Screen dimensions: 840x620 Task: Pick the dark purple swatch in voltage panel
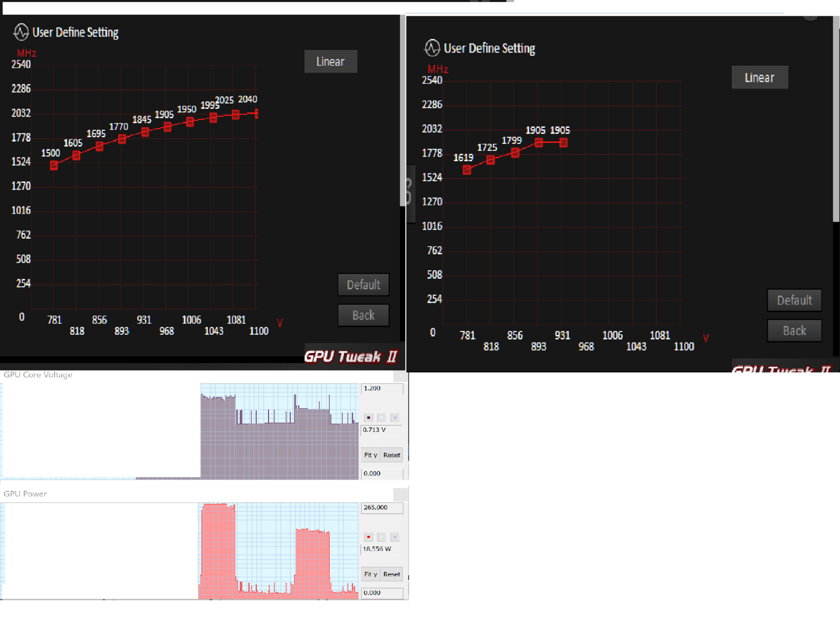click(x=369, y=418)
